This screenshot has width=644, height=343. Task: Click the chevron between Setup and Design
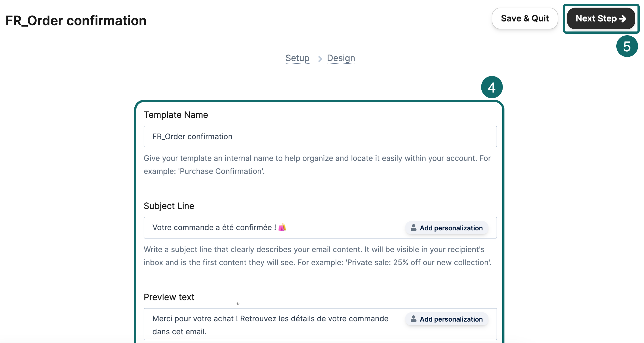point(320,59)
